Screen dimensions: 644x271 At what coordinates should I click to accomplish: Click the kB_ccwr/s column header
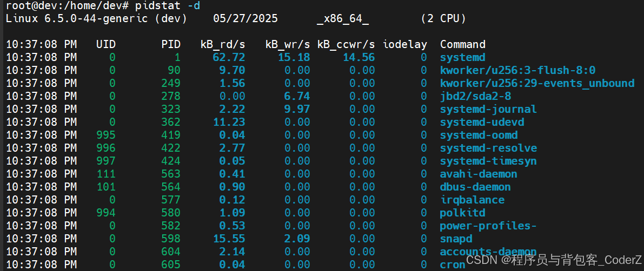(346, 44)
